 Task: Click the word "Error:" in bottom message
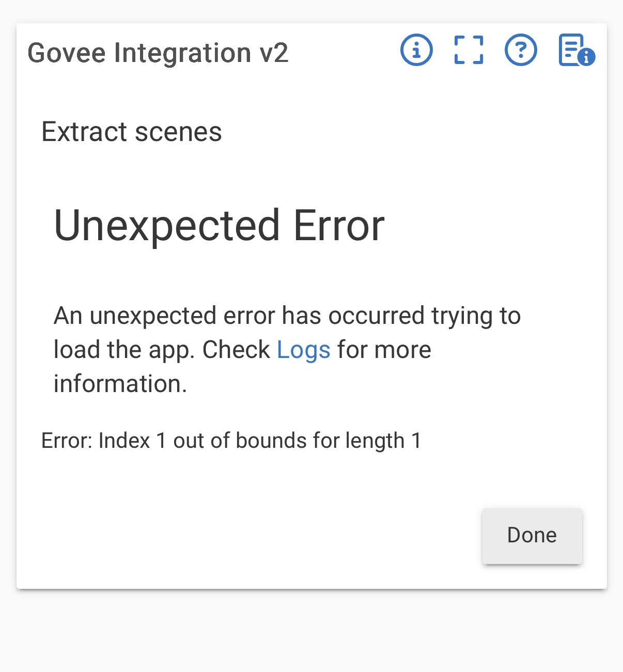click(x=67, y=441)
